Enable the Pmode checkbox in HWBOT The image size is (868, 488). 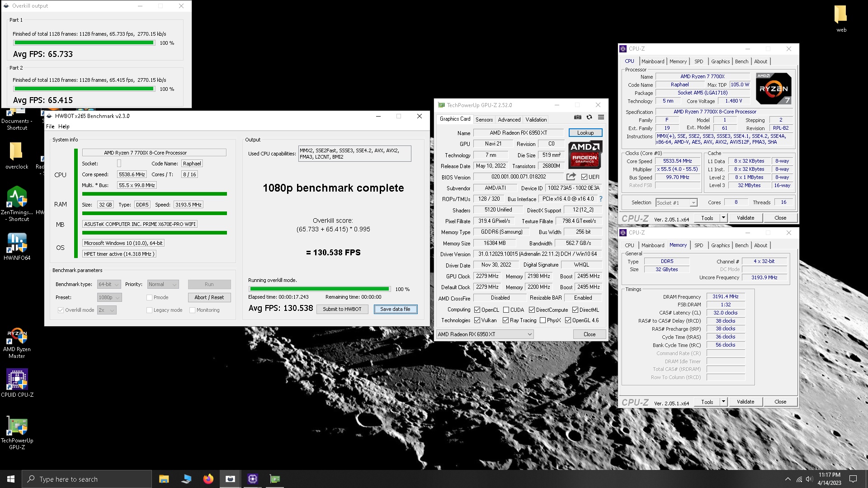(149, 297)
